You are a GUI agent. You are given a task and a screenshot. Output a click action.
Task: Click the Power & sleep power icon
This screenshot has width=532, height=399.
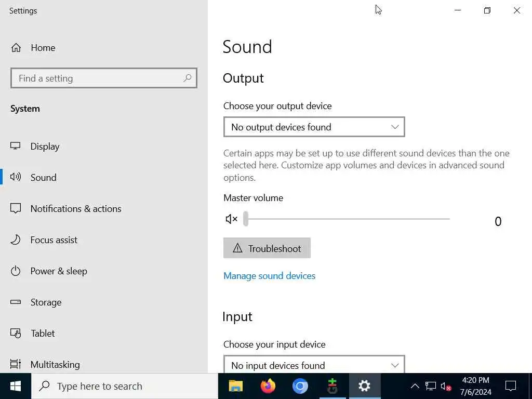pos(16,271)
